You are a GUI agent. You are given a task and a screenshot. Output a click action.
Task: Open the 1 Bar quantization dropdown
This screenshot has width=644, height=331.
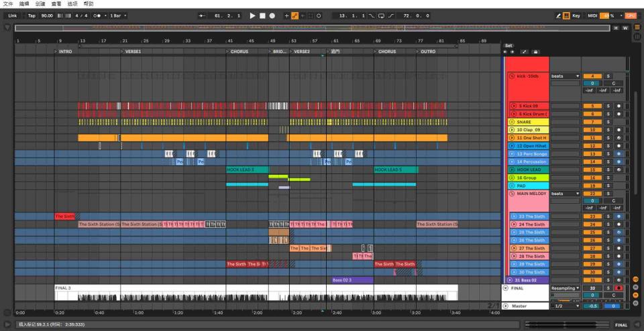[119, 15]
